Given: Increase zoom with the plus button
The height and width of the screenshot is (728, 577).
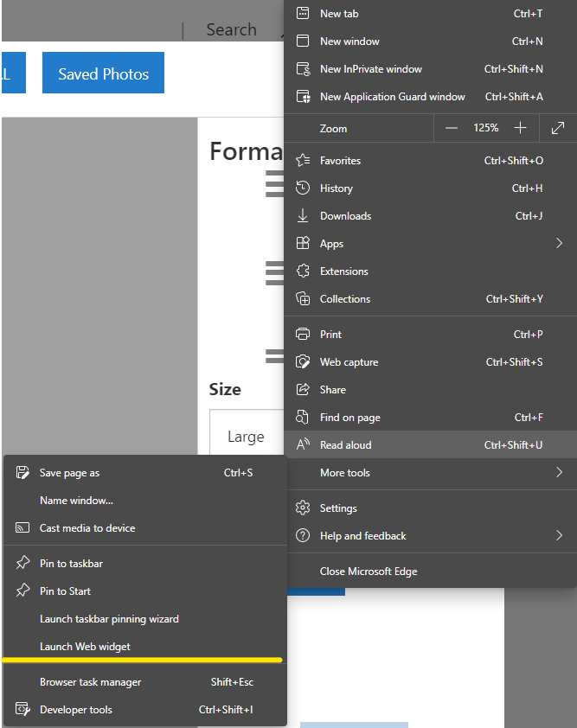Looking at the screenshot, I should [x=520, y=128].
